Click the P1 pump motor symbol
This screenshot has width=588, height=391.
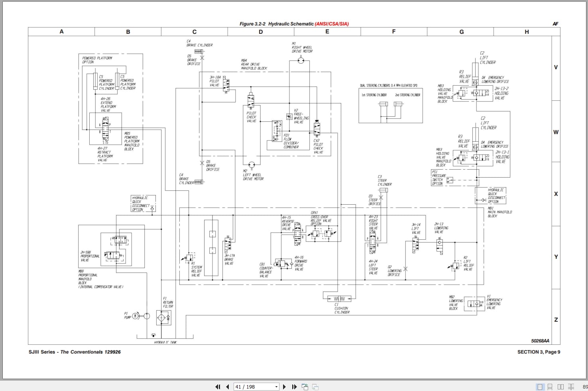pyautogui.click(x=136, y=316)
